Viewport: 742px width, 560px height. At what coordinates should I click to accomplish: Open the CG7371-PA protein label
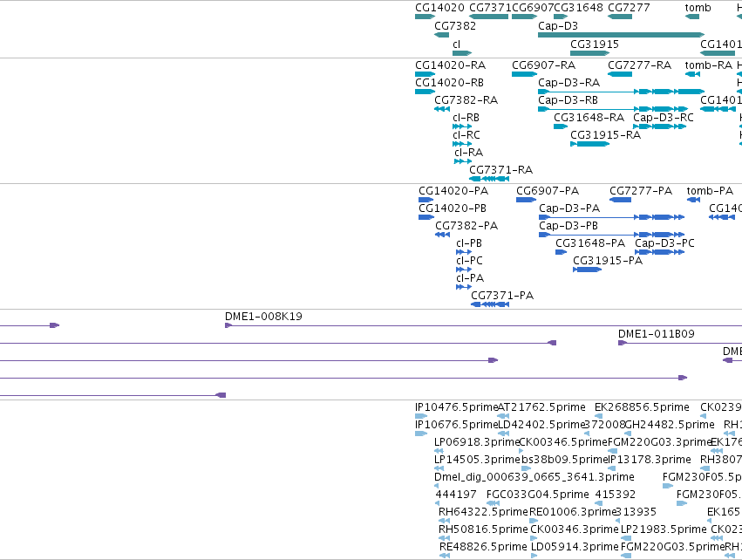502,296
